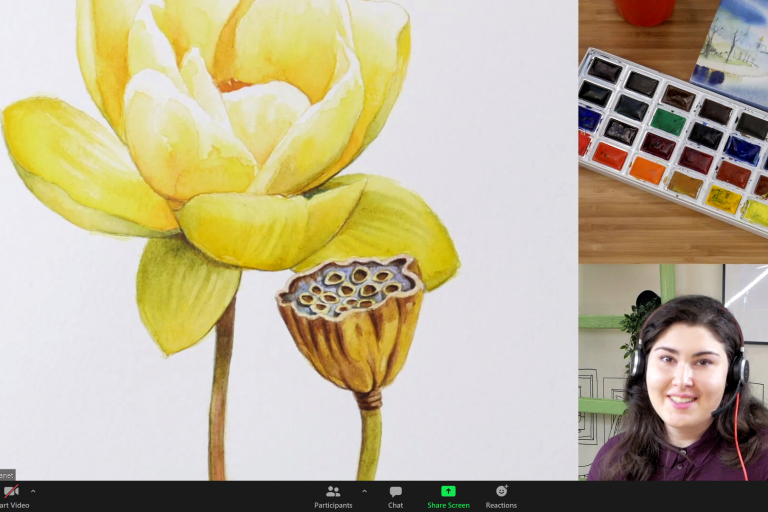Open the Participants panel
This screenshot has height=512, width=768.
(333, 496)
